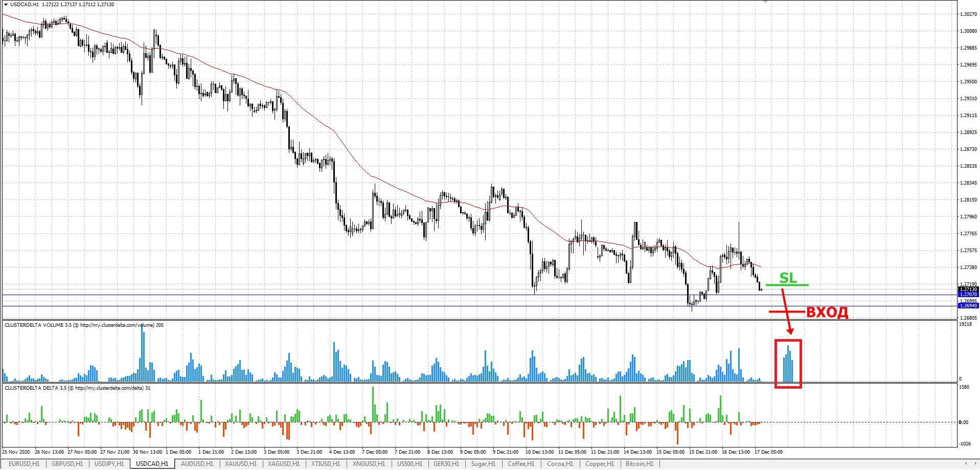Switch to the EURUSD,H1 chart tab
Image resolution: width=980 pixels, height=470 pixels.
click(x=24, y=464)
